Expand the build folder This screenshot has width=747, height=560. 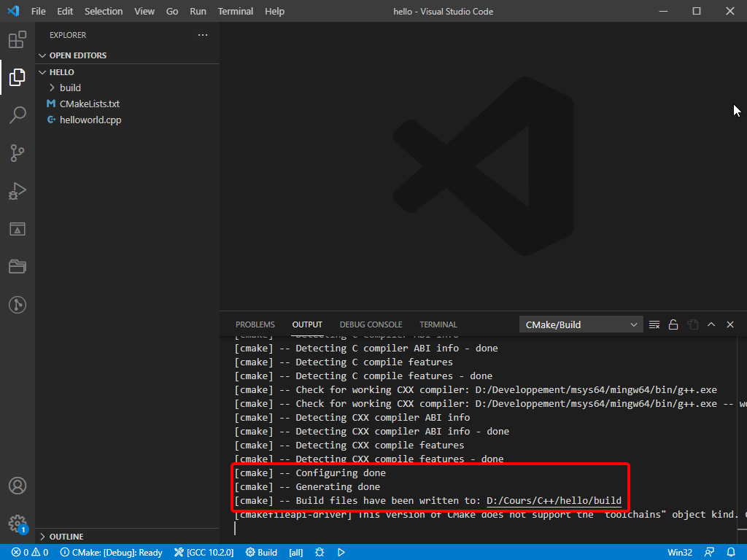click(128, 87)
